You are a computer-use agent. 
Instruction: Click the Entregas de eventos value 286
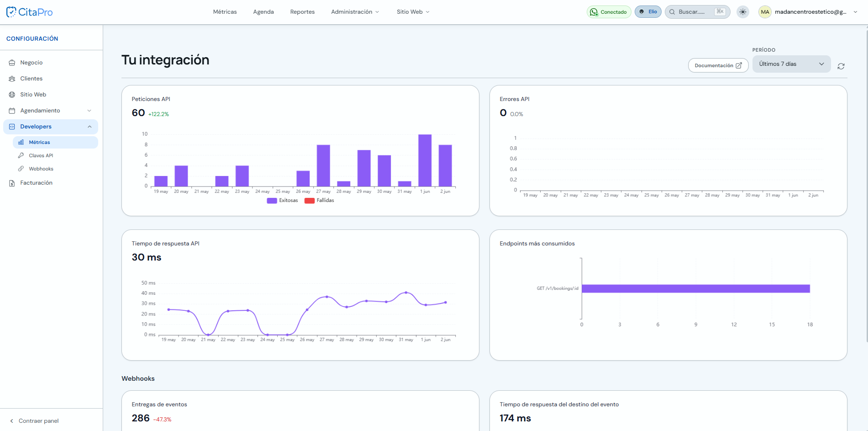click(x=141, y=418)
